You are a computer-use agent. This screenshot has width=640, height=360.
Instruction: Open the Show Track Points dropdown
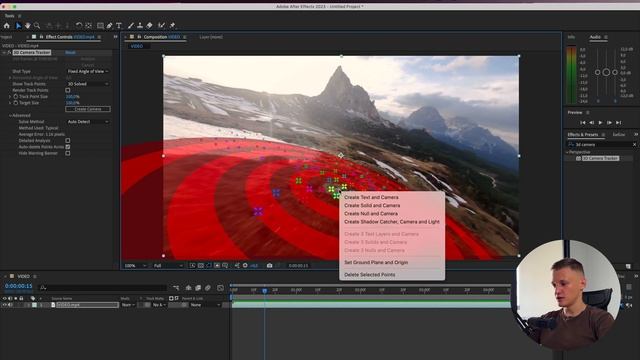click(x=88, y=84)
